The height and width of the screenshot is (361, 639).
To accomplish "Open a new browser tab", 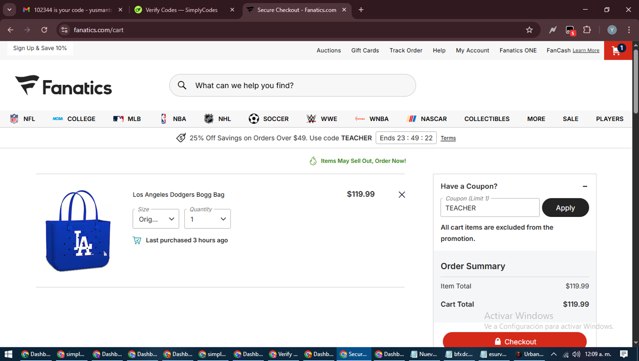I will pos(361,10).
